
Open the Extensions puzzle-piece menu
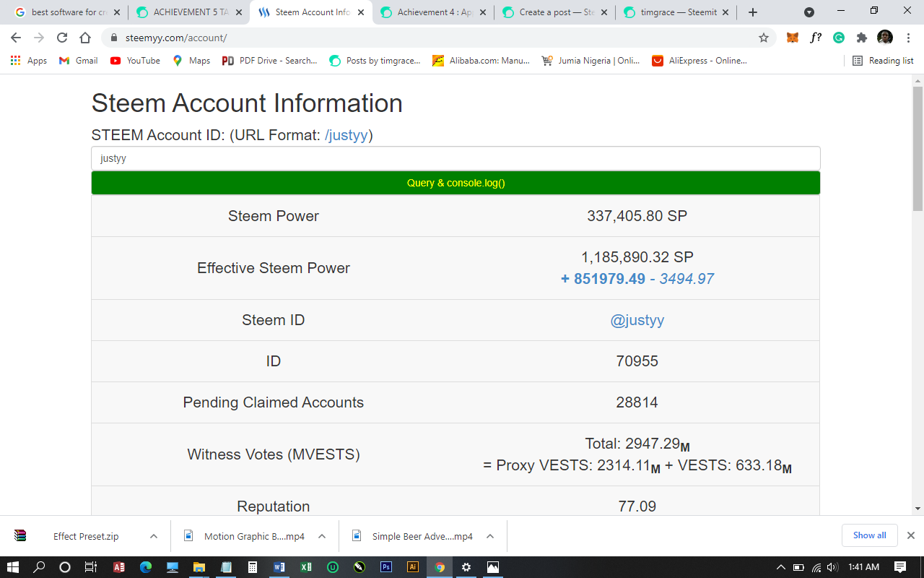click(862, 38)
